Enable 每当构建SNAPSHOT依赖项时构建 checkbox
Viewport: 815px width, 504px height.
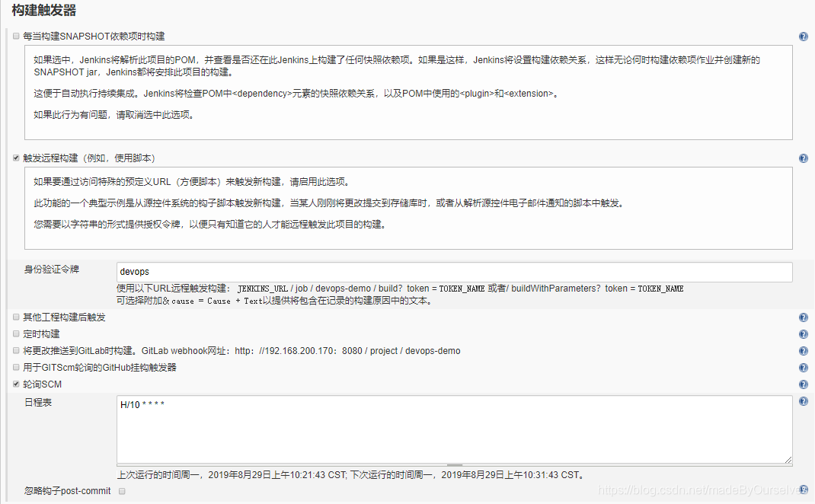pyautogui.click(x=16, y=36)
